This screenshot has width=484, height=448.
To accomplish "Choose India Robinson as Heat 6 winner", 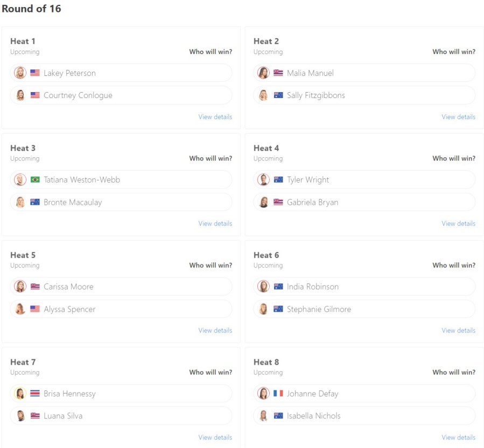I will 364,286.
